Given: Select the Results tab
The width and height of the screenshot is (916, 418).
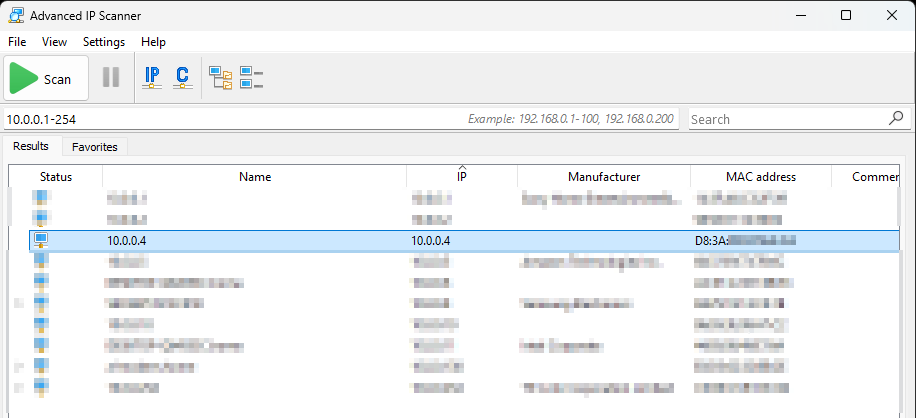Looking at the screenshot, I should click(x=31, y=146).
